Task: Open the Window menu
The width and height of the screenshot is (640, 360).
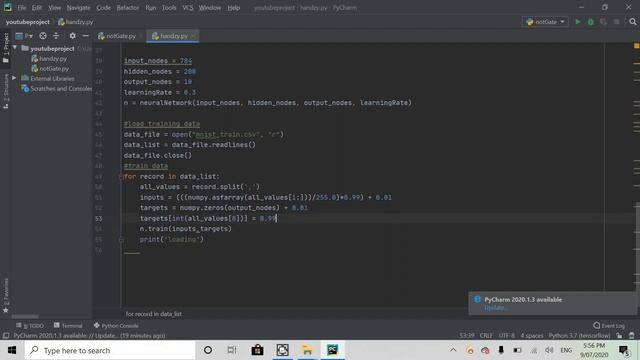Action: click(210, 8)
